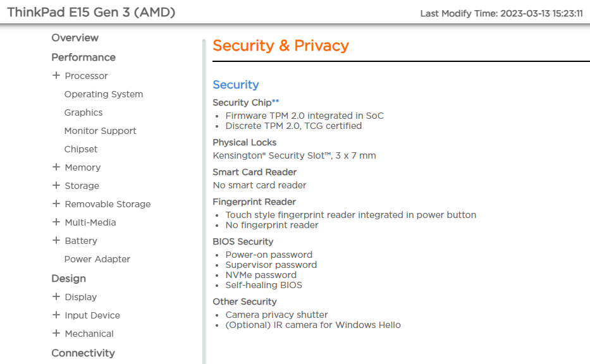Expand the Memory section plus icon
This screenshot has height=364, width=590.
pyautogui.click(x=56, y=167)
